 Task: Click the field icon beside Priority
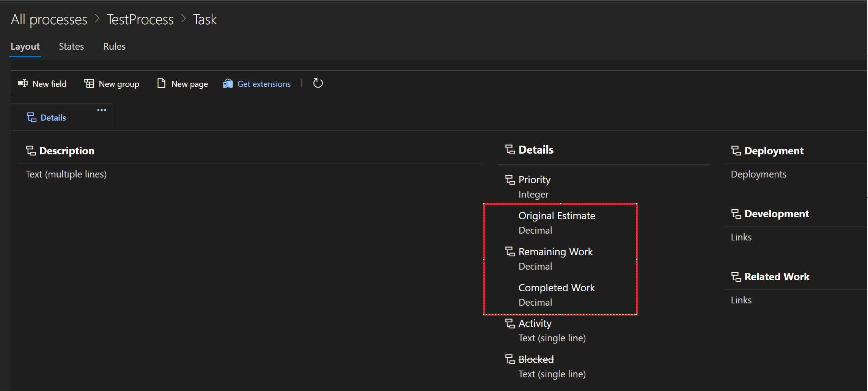point(509,179)
